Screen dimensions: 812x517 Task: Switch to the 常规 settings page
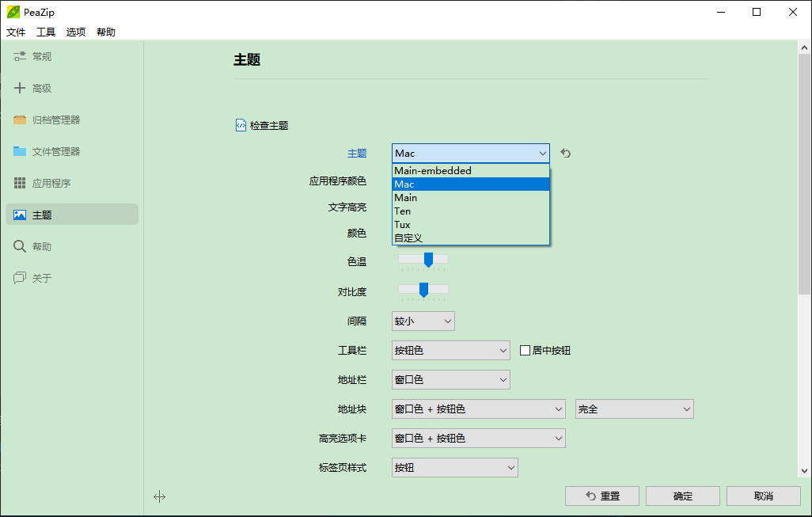[72, 56]
